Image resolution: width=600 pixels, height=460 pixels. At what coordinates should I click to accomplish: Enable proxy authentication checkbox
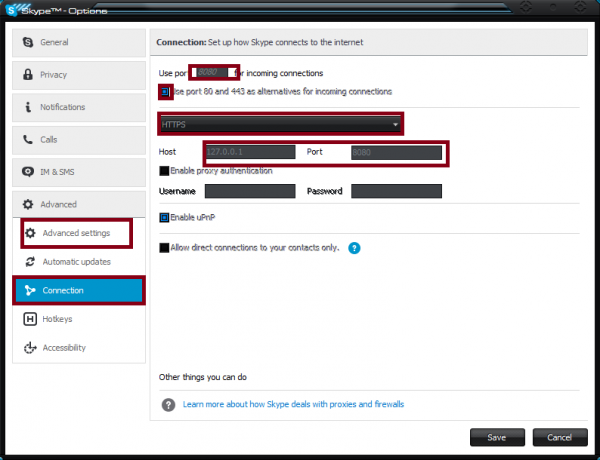(x=164, y=171)
